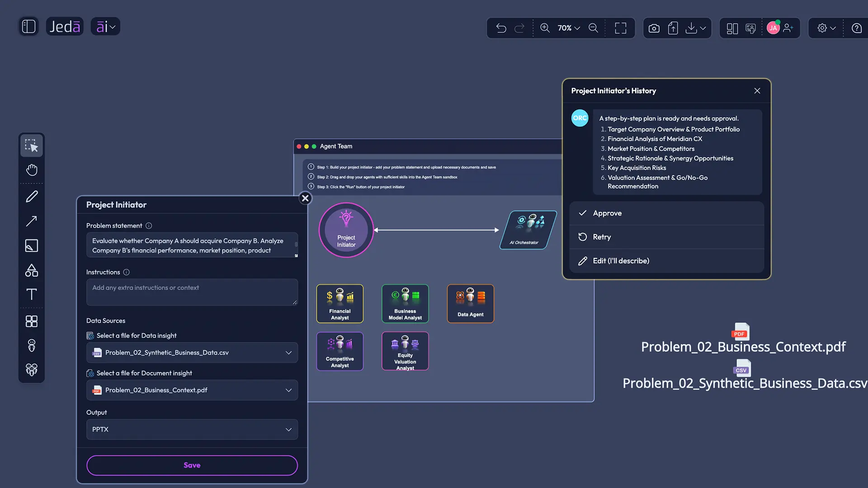The image size is (868, 488).
Task: Click the redo arrow
Action: (x=519, y=28)
